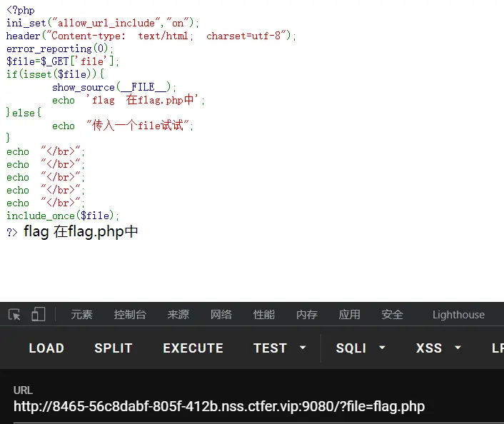Expand the XSS dropdown menu
Image resolution: width=504 pixels, height=424 pixels.
pyautogui.click(x=438, y=348)
